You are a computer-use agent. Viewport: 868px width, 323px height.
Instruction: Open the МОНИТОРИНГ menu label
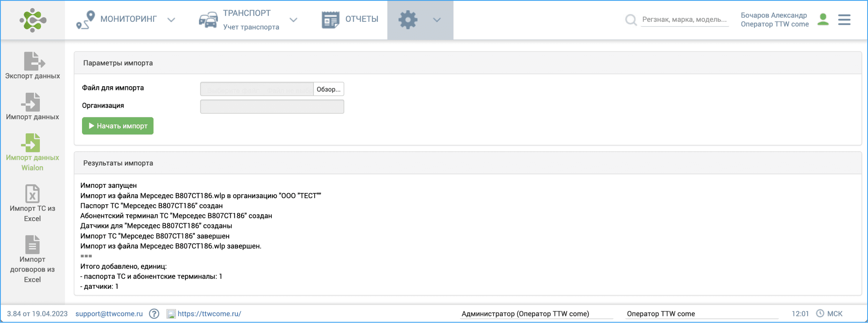click(x=129, y=19)
